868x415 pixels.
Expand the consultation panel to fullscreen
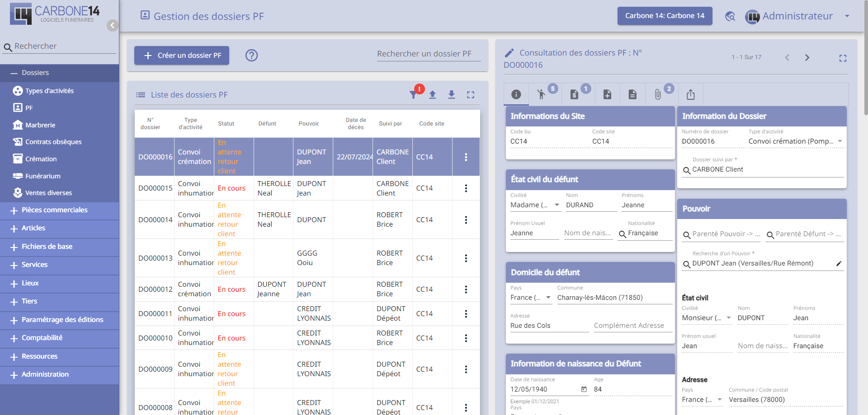click(843, 58)
